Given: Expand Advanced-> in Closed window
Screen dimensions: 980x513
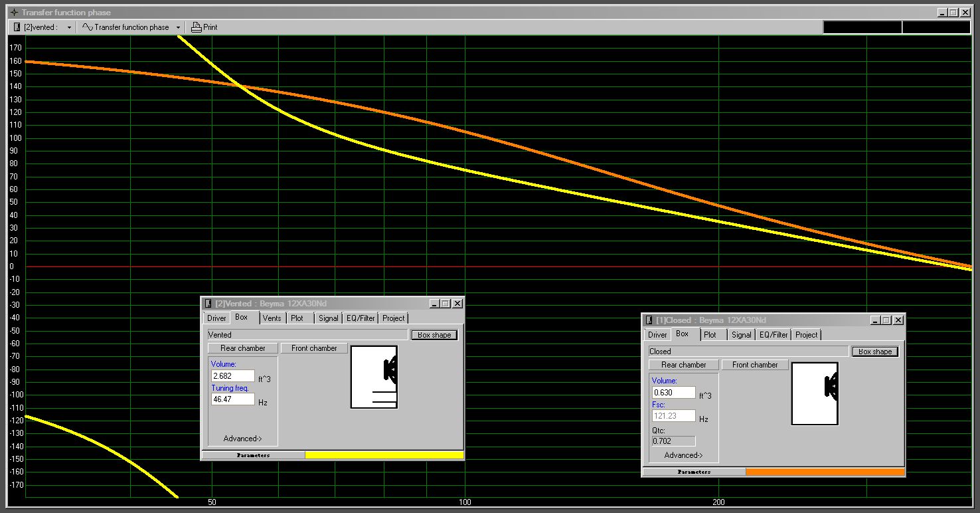Looking at the screenshot, I should pos(683,455).
